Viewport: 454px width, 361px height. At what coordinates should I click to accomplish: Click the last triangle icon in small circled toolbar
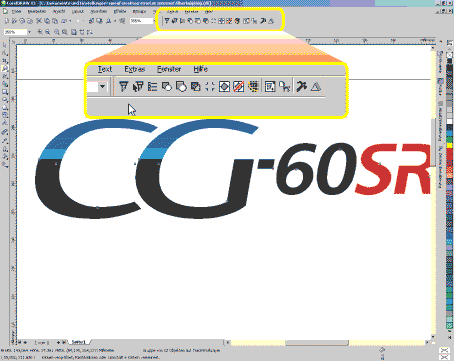(271, 21)
